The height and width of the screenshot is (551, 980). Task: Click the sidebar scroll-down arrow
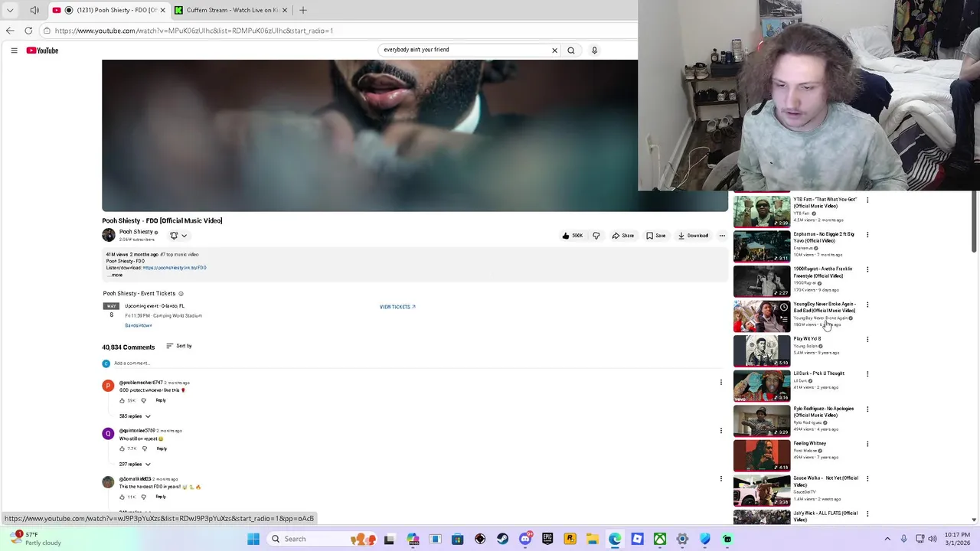click(974, 520)
